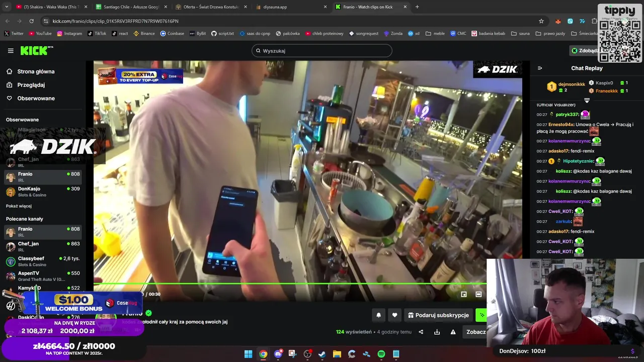
Task: Click the download clip icon
Action: (437, 332)
